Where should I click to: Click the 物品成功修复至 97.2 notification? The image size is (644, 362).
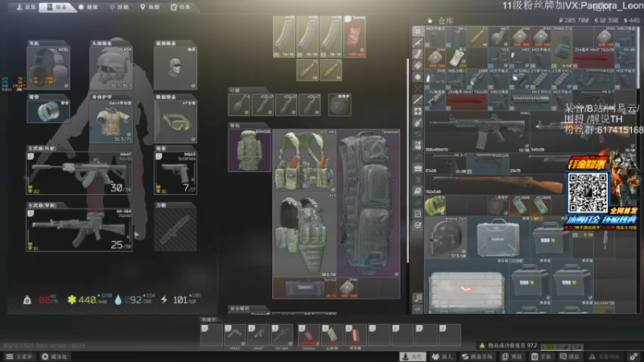tap(508, 346)
